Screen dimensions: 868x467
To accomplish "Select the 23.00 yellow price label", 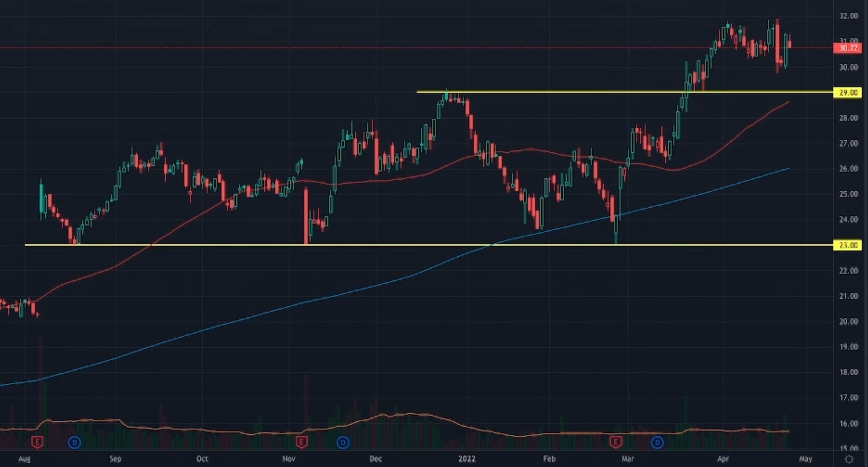I will tap(848, 246).
